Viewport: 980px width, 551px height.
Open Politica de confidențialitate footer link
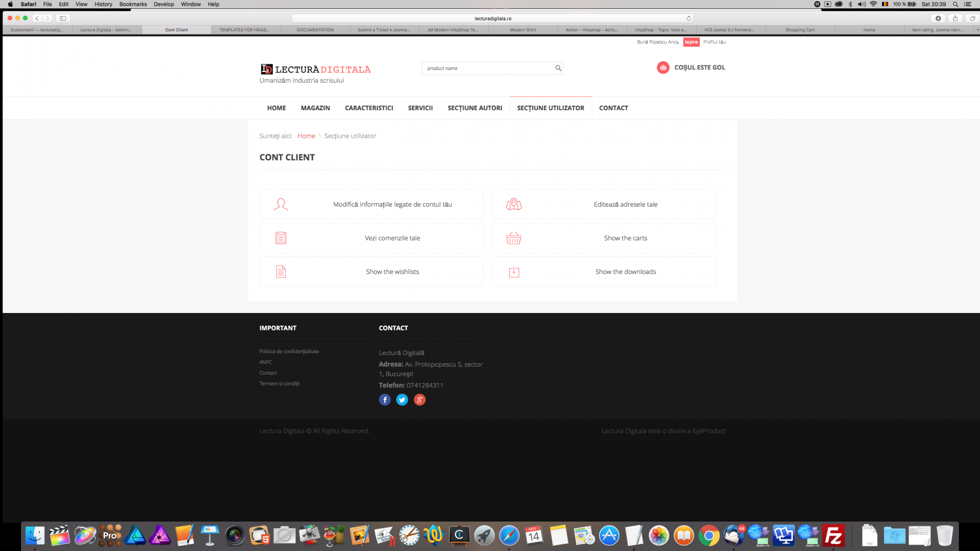(289, 352)
